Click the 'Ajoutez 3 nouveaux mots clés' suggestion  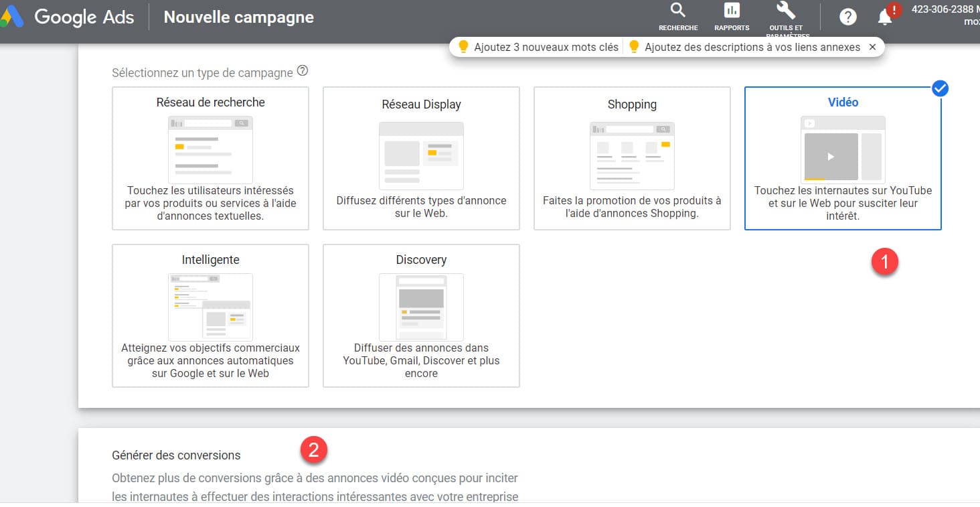539,47
